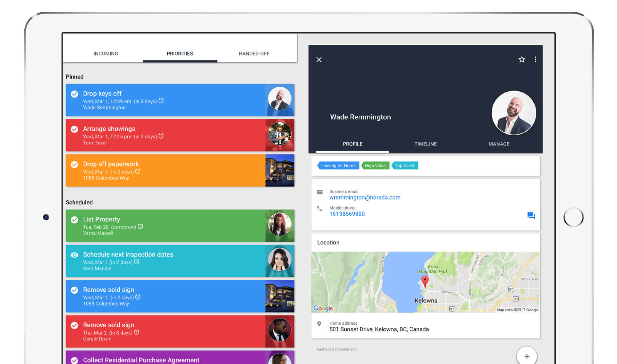Click the wremmington@norada.com email link
The width and height of the screenshot is (617, 364).
(x=365, y=197)
